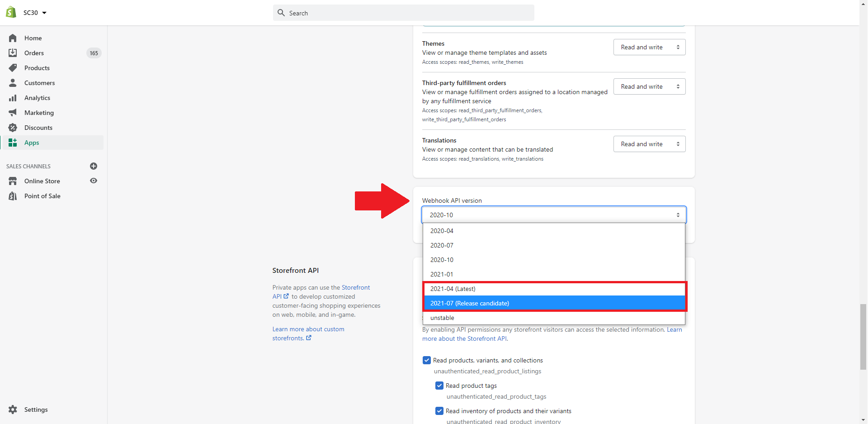The height and width of the screenshot is (424, 868).
Task: Click the Webhook API version label
Action: 452,200
